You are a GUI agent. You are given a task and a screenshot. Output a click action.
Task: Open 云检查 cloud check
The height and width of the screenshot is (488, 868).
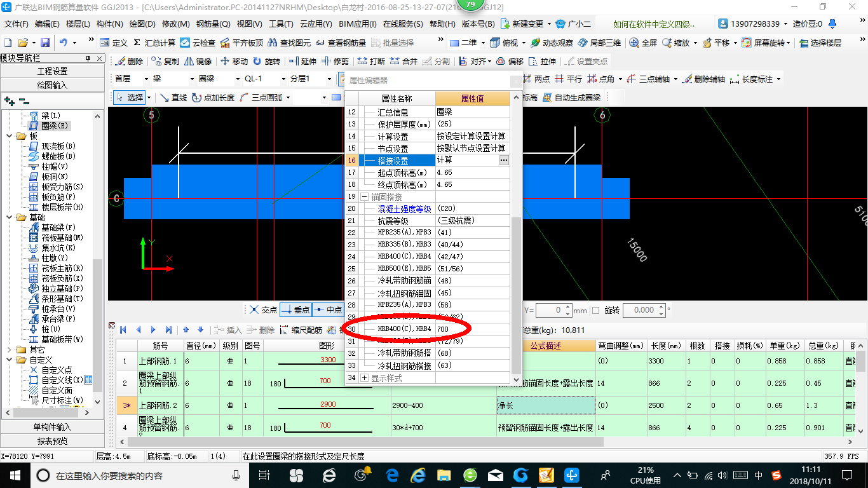pos(198,43)
